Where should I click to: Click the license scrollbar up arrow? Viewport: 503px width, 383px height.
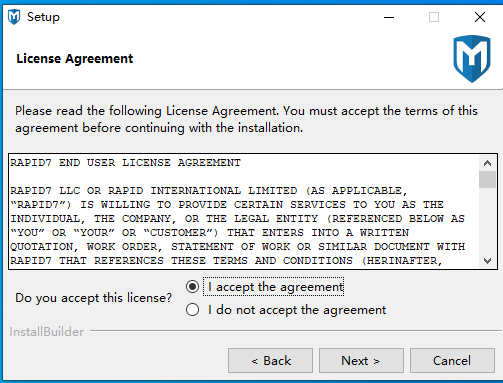(x=487, y=163)
